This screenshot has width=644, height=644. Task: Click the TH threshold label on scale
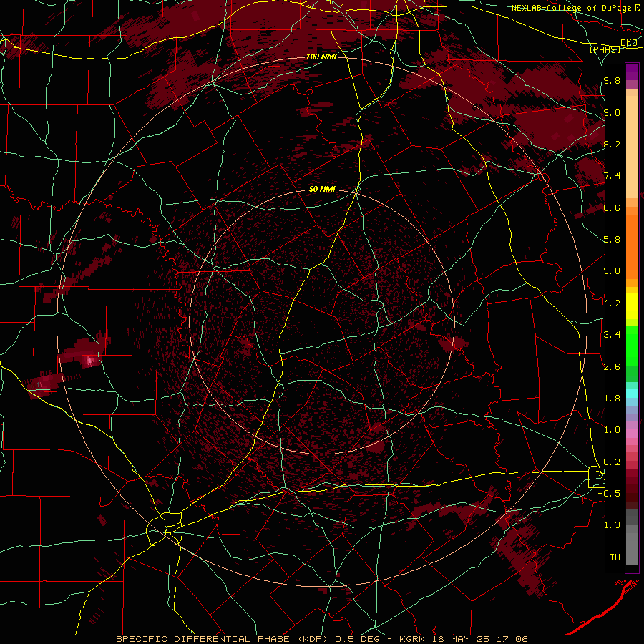(615, 557)
